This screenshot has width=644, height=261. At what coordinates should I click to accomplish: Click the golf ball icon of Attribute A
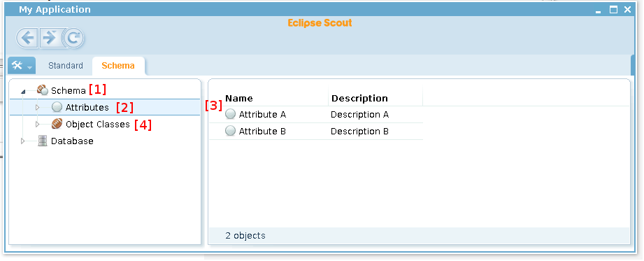(231, 114)
